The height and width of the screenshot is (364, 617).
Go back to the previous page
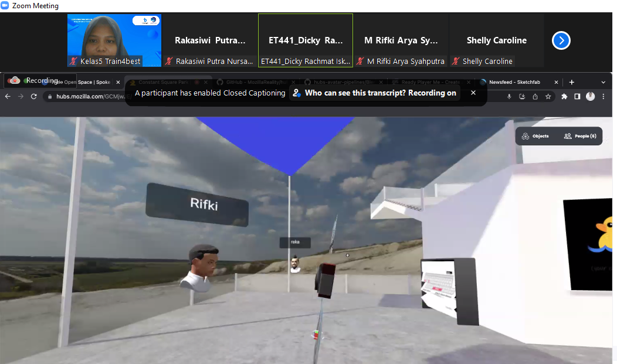(x=8, y=96)
